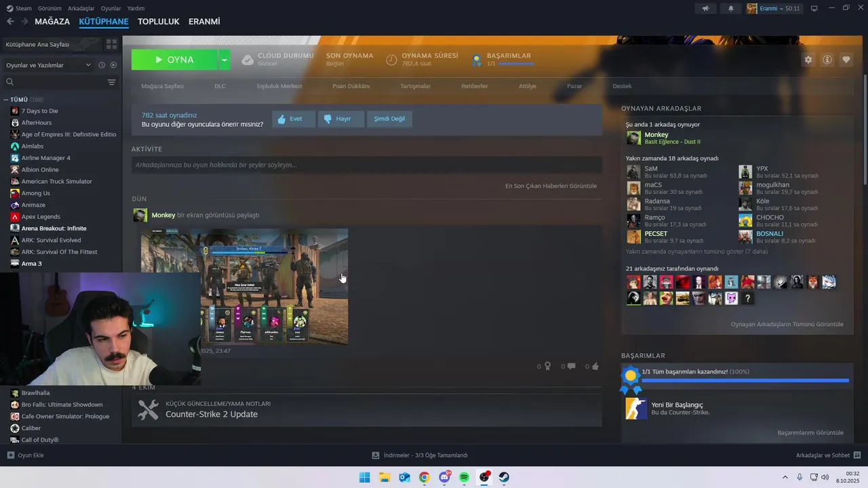Select Arma 3 in library list
The image size is (868, 488).
click(x=31, y=264)
